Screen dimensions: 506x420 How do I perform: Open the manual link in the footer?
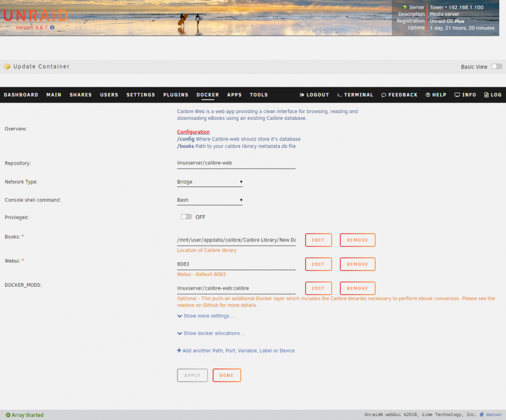(x=494, y=414)
